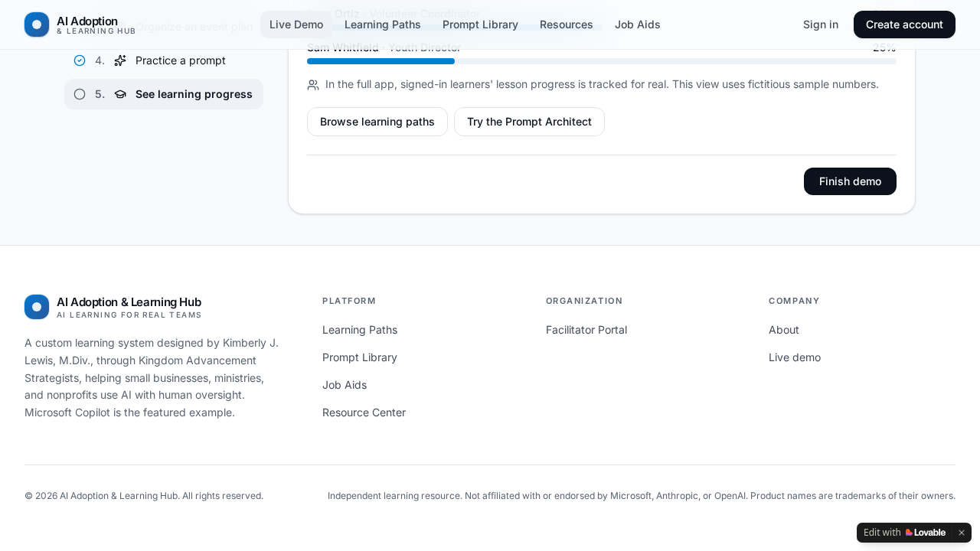The image size is (980, 551).
Task: Open footer Prompt Library link
Action: click(360, 357)
